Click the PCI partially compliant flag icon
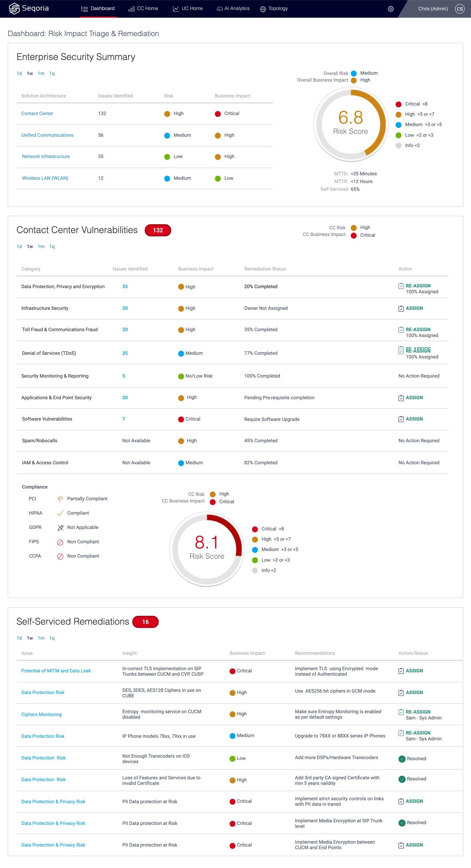 click(60, 499)
